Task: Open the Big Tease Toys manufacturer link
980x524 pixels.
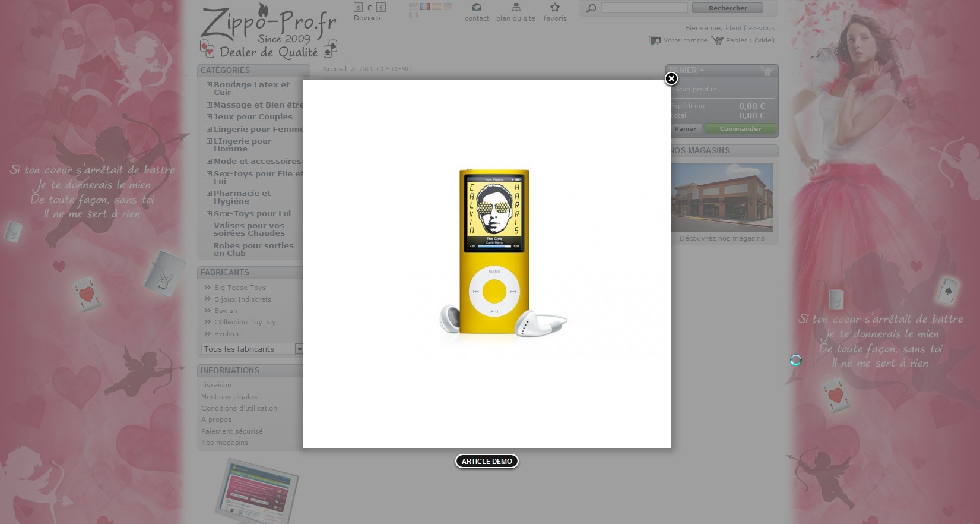Action: [240, 288]
